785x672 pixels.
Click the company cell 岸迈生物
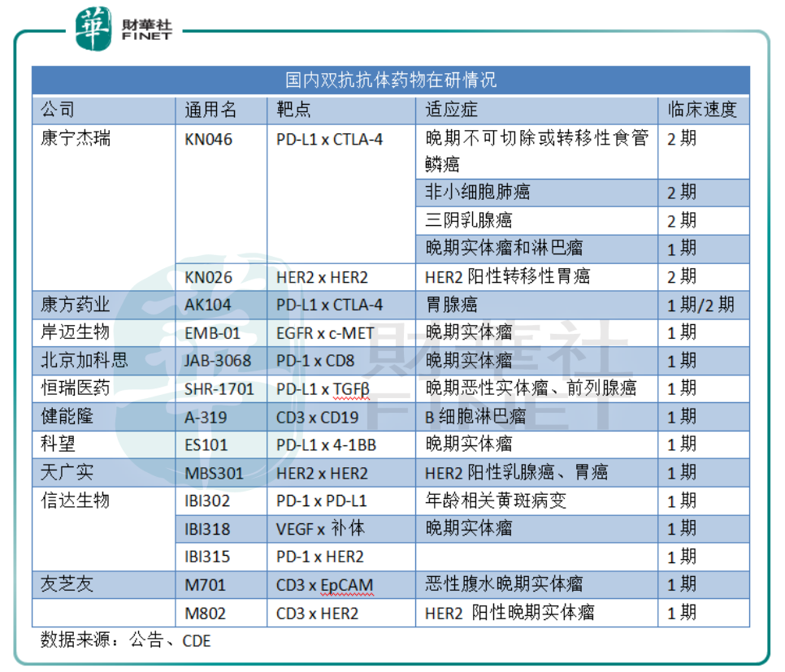click(x=75, y=332)
